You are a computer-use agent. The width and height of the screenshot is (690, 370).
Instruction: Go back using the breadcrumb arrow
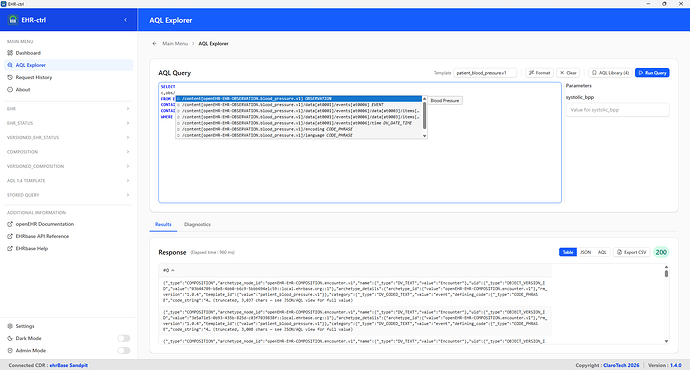pos(154,44)
